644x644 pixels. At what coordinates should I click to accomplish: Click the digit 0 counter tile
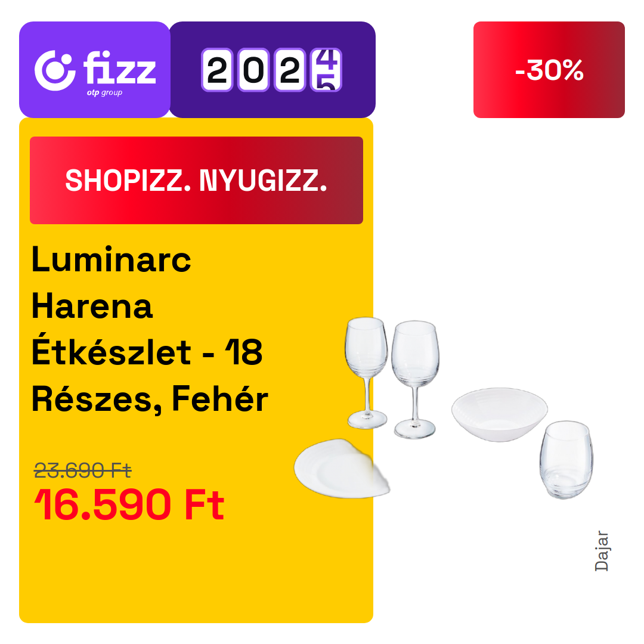(x=254, y=70)
